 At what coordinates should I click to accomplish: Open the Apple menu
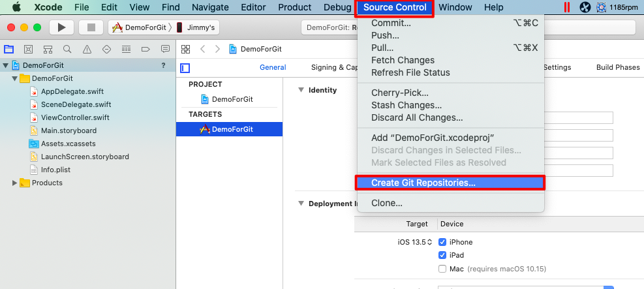coord(16,7)
